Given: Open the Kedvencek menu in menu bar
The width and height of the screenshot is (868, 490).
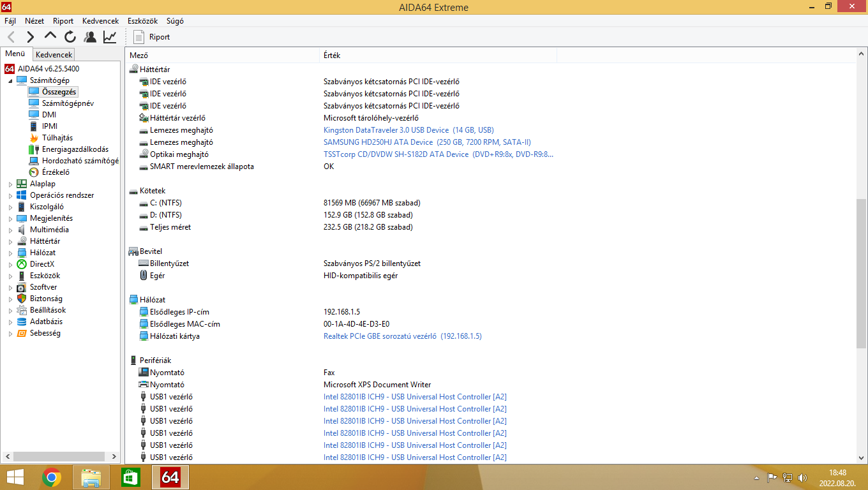Looking at the screenshot, I should [x=100, y=21].
